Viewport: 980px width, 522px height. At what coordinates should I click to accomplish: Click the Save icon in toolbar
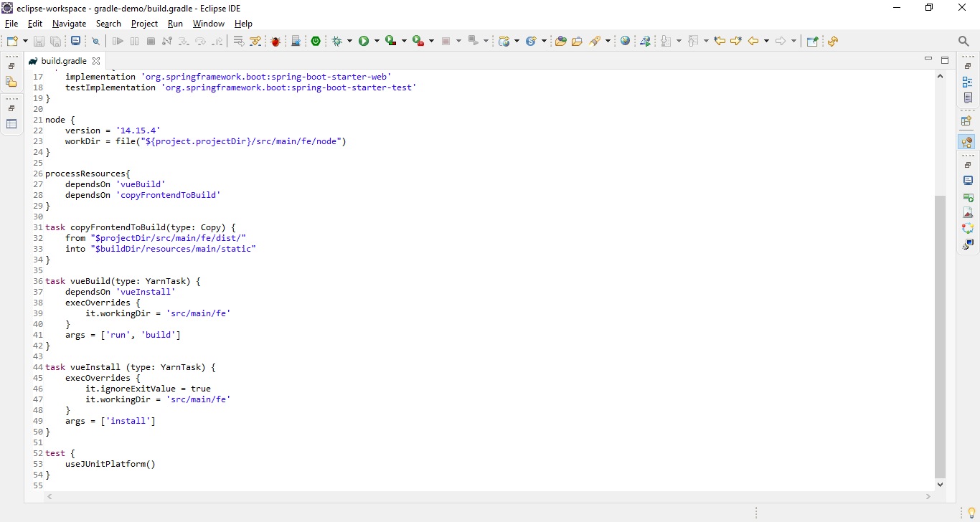39,41
